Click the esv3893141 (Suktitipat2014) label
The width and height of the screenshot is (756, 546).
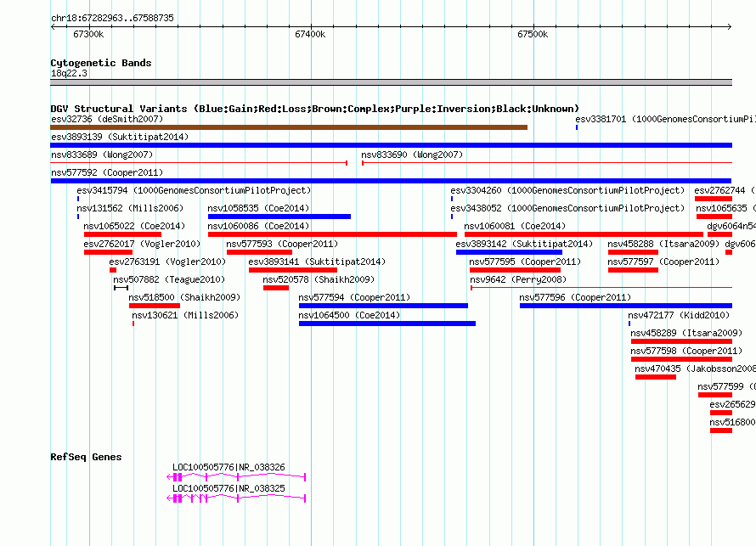[x=317, y=262]
